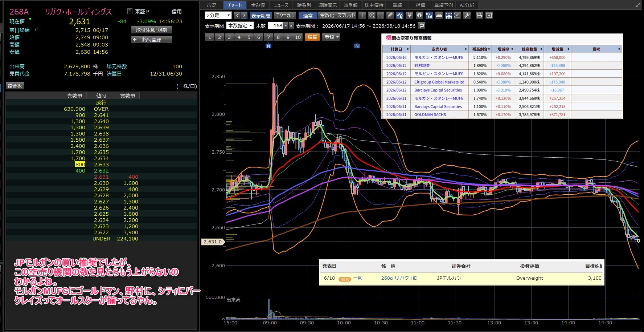Open the MY chart settings icon
Viewport: 644px width, 332px height.
coord(429,15)
